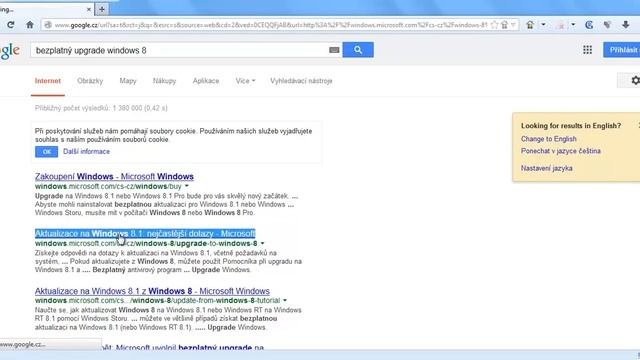Click the blue Přihlásit sign-in button
The height and width of the screenshot is (360, 640).
(x=622, y=50)
